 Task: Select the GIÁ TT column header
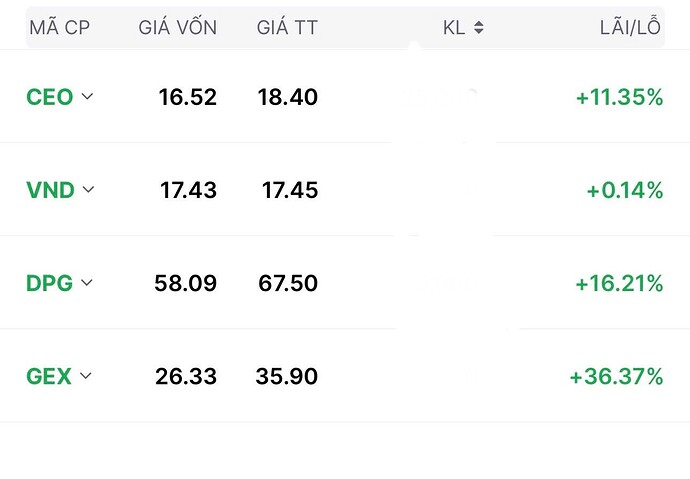(287, 28)
